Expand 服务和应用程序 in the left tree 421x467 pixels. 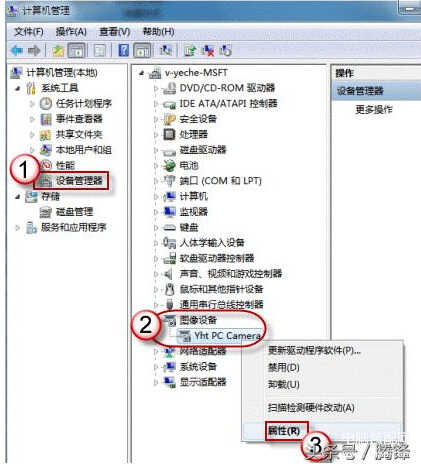[x=17, y=227]
